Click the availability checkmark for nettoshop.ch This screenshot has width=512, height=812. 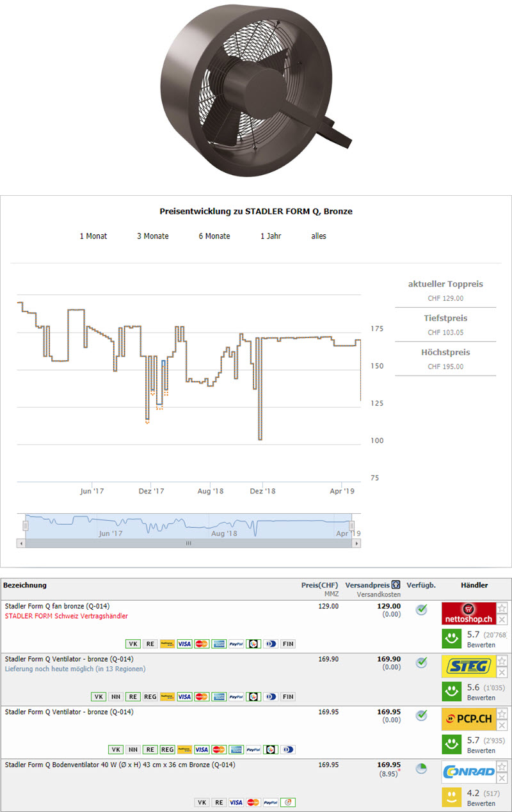[421, 609]
